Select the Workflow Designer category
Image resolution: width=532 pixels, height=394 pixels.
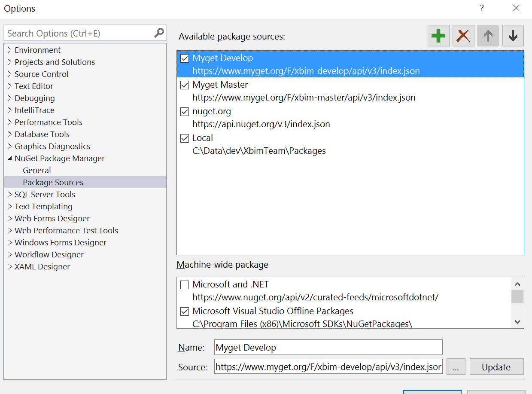[x=49, y=255]
